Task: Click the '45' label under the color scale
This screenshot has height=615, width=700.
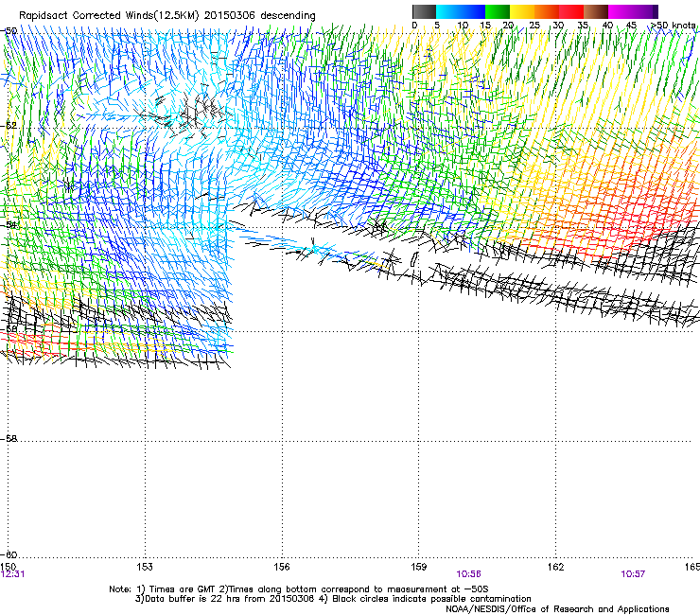Action: coord(631,26)
